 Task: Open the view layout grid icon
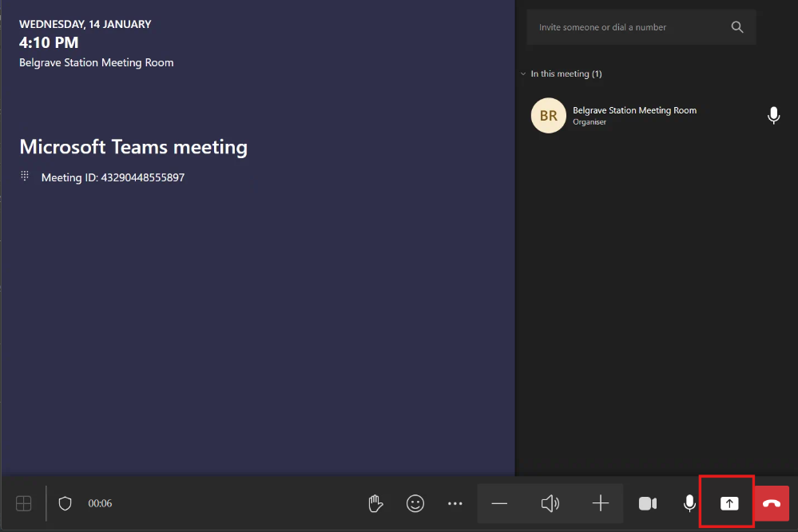24,503
